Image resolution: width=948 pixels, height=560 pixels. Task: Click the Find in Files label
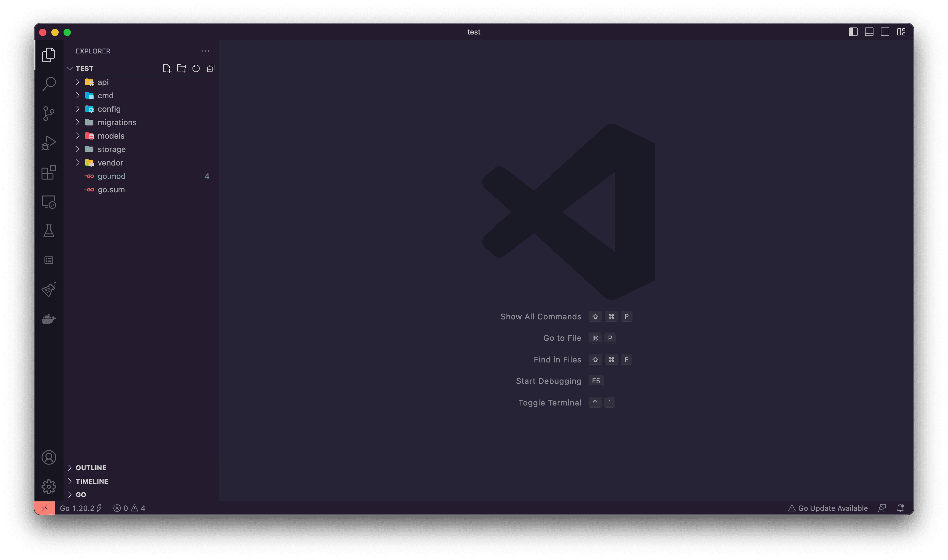pos(557,360)
